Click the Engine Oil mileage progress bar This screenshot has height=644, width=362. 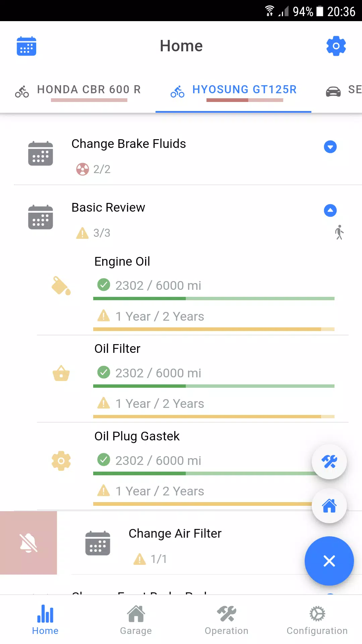214,299
